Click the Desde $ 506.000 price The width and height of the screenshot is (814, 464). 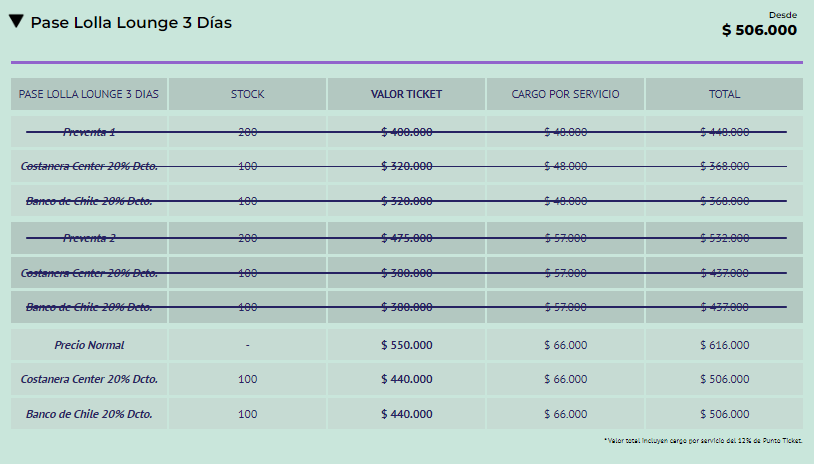point(759,25)
